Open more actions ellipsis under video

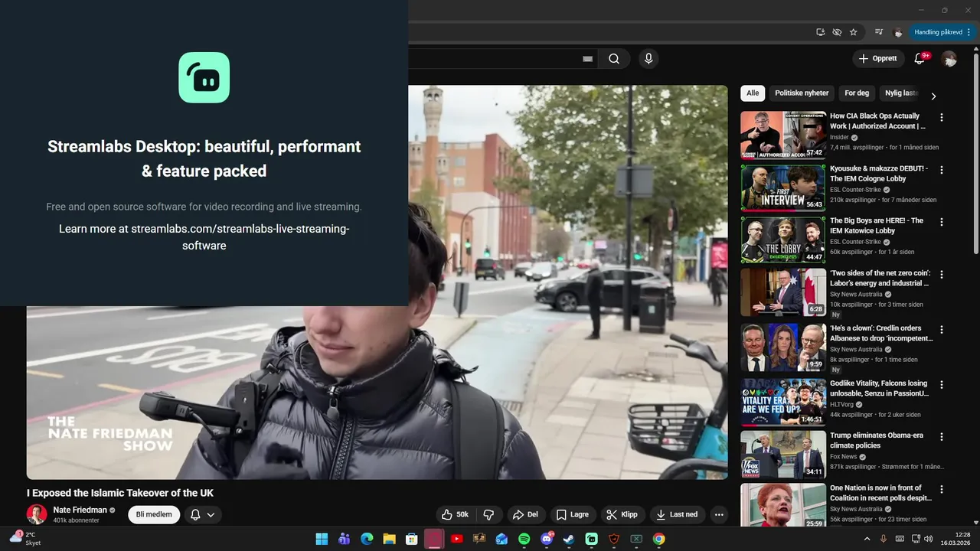[719, 515]
